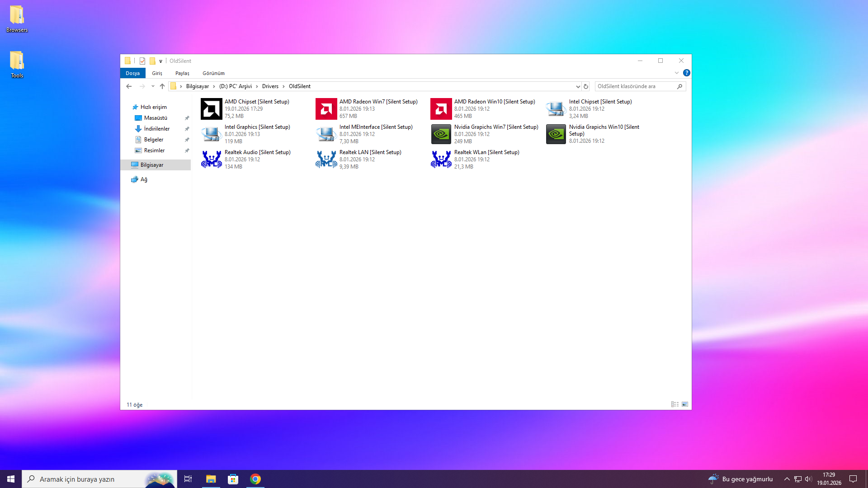Open Microsoft Store from taskbar
This screenshot has width=868, height=488.
pos(233,479)
